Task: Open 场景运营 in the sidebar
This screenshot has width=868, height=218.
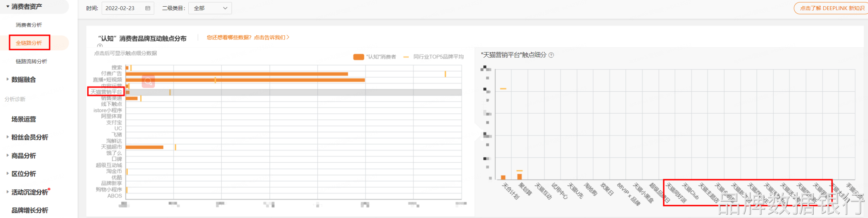Action: coord(23,119)
